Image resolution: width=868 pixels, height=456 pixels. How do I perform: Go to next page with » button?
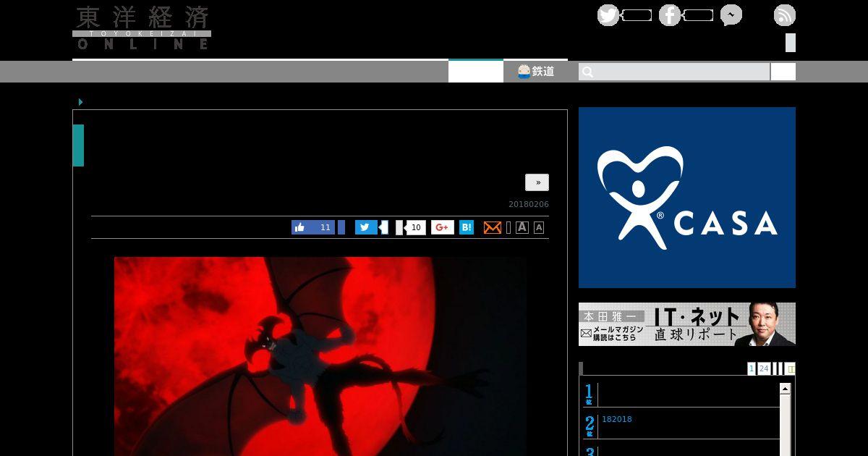click(x=537, y=182)
